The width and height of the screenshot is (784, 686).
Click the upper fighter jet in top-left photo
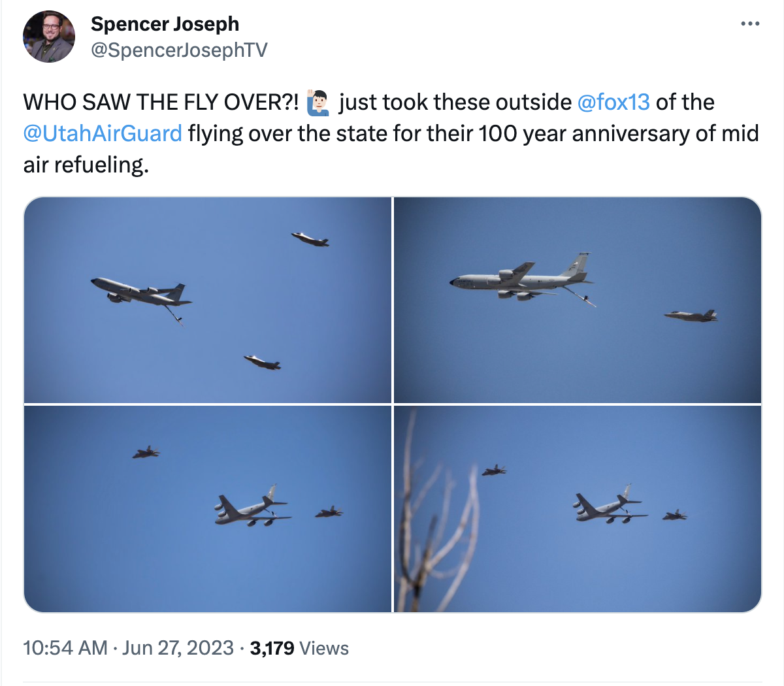tap(310, 239)
